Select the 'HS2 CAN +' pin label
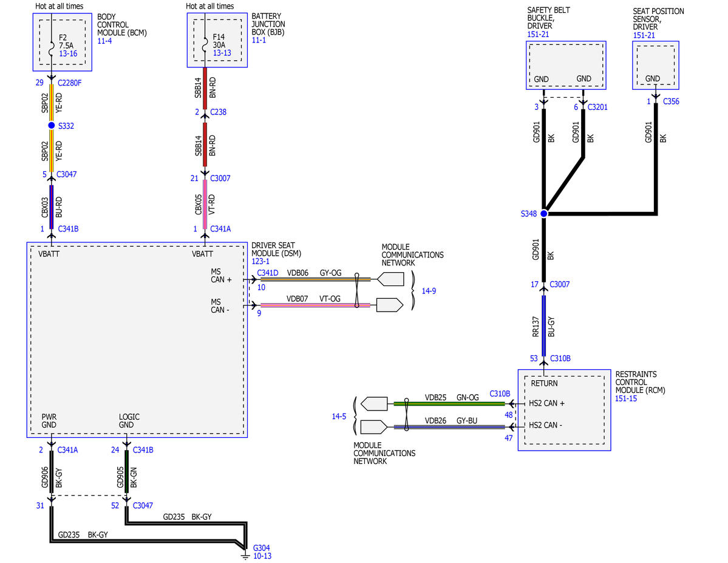Screen dimensions: 728x563 pyautogui.click(x=546, y=403)
